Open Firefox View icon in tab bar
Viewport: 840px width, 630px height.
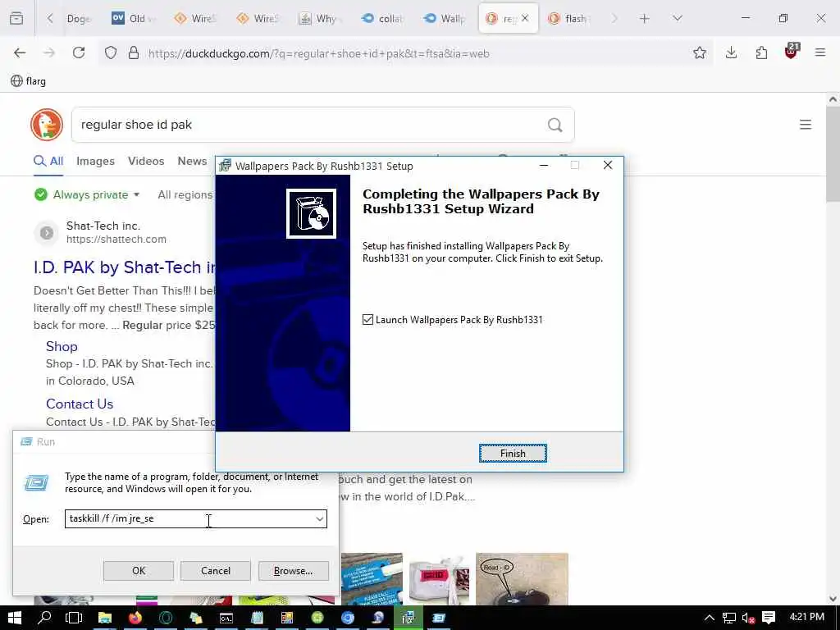pos(16,18)
